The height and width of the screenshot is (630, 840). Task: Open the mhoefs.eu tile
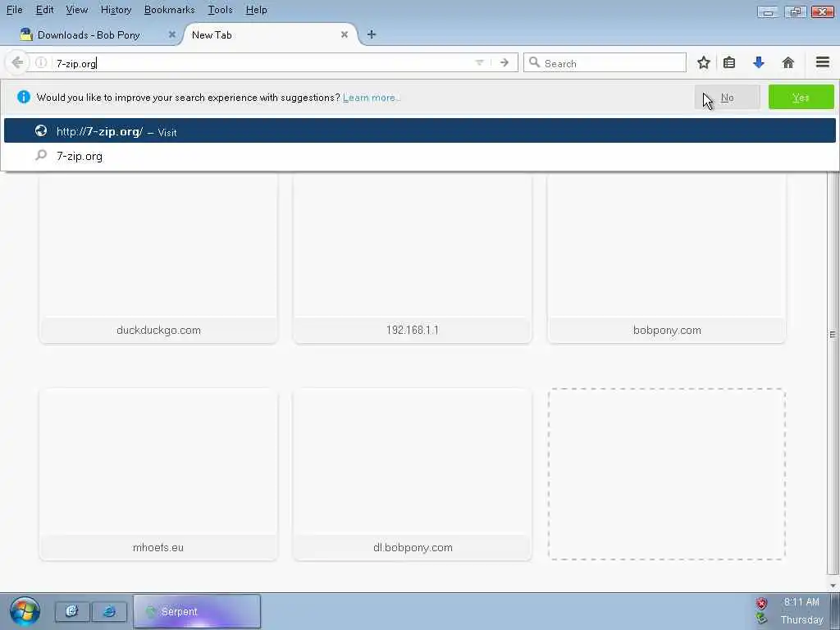pos(158,475)
